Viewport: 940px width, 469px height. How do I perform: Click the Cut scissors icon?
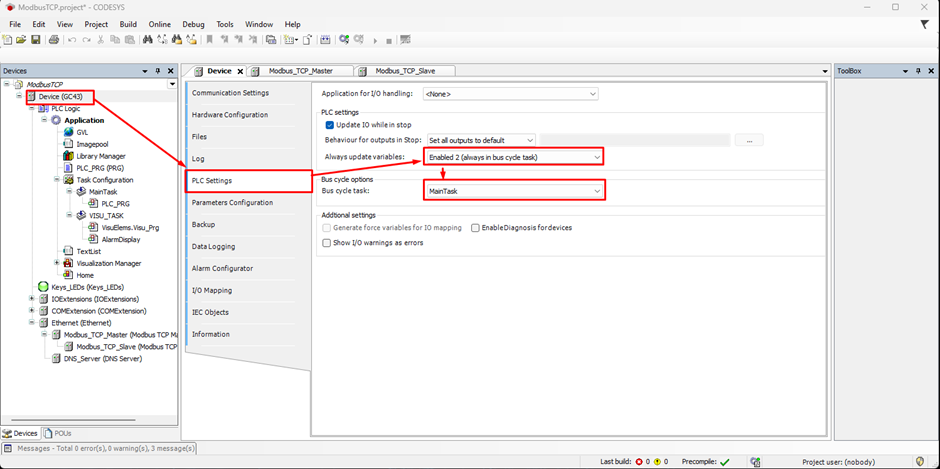(x=101, y=40)
